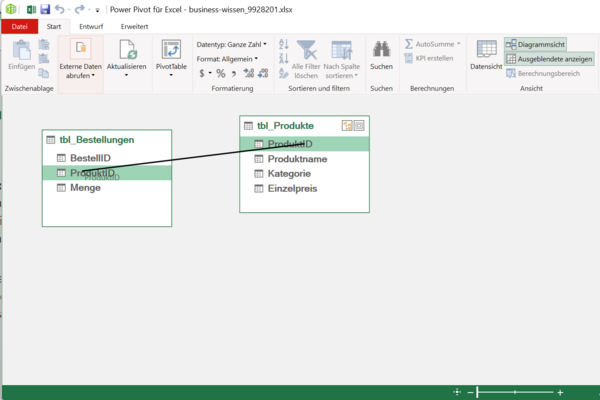Select ProduktID in tbl_Bestellungen
The height and width of the screenshot is (400, 600).
point(107,173)
